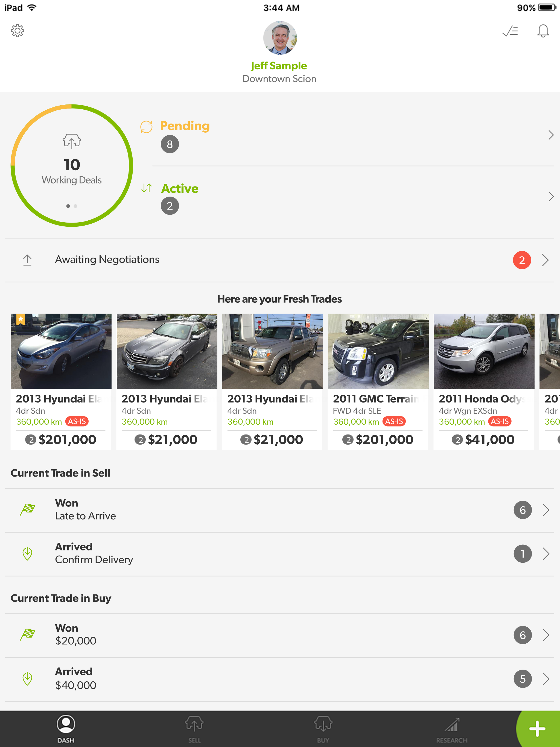Tap the notifications bell icon
Image resolution: width=560 pixels, height=747 pixels.
(543, 31)
